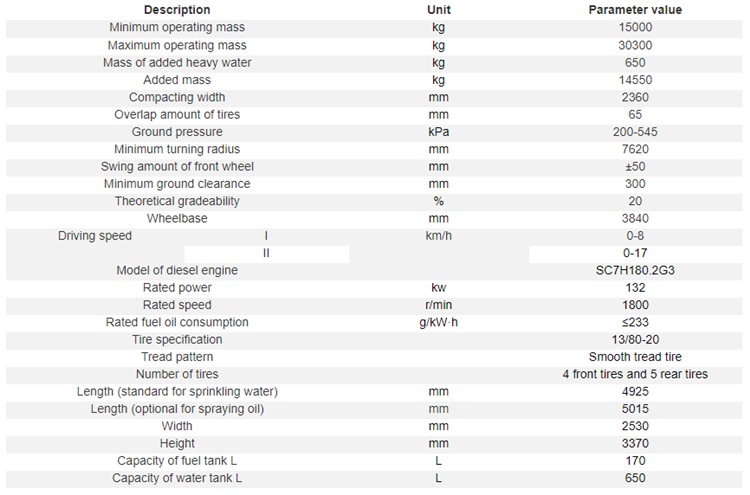Click the Smooth tread tire value
The height and width of the screenshot is (495, 750).
pos(635,357)
